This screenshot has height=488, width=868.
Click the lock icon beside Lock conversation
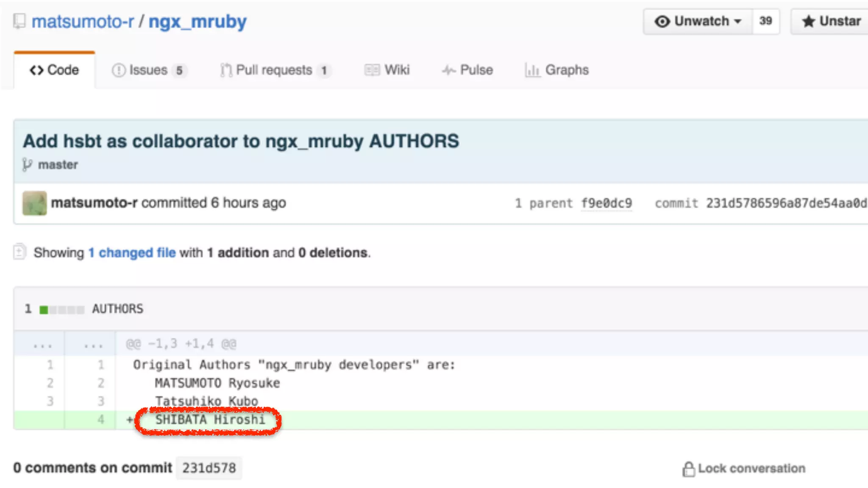688,469
